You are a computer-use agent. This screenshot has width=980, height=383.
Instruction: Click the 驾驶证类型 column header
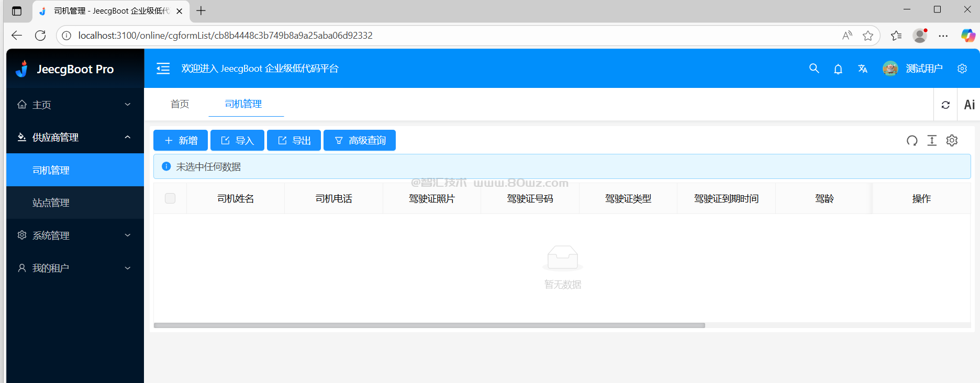(x=628, y=198)
